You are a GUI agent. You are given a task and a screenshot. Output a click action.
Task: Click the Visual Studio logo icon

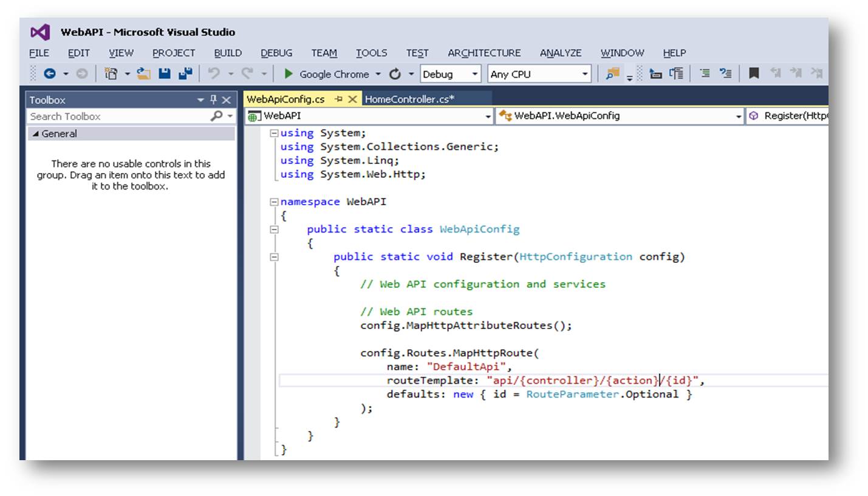40,32
